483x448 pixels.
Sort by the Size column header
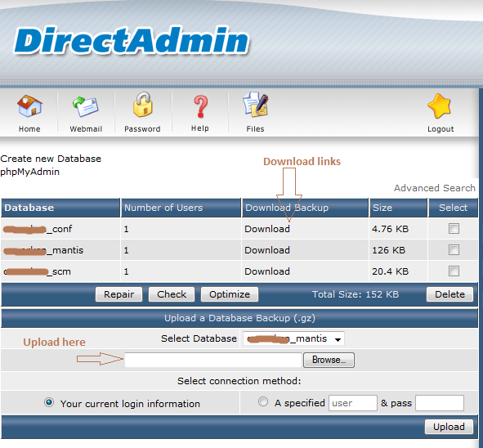(x=382, y=208)
